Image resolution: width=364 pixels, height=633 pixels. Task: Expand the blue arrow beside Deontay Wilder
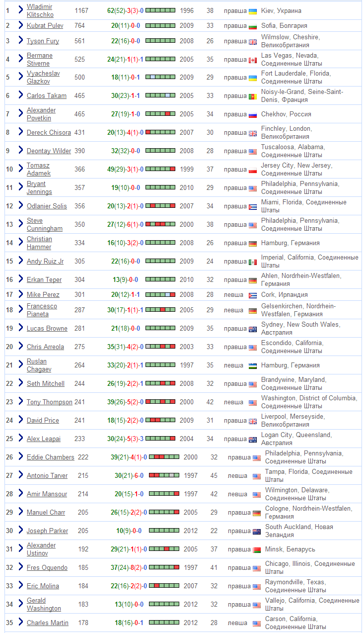click(x=20, y=150)
